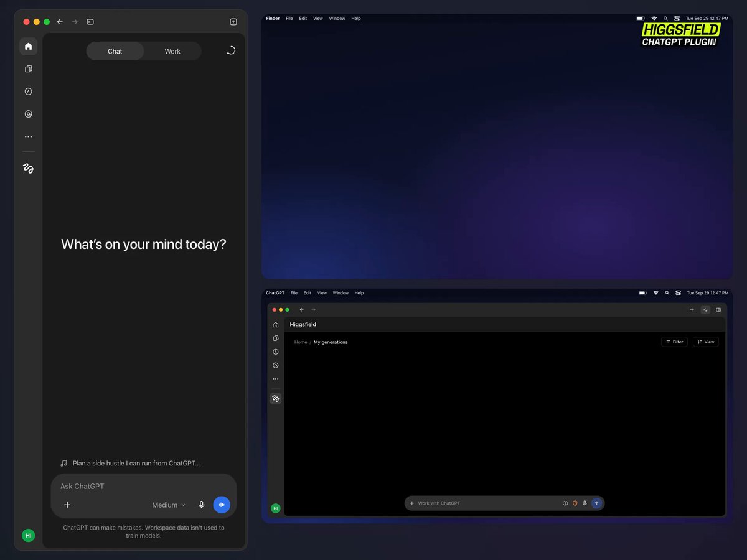Open the View menu in the Finder menu bar
Screen dimensions: 747x560
tap(318, 19)
